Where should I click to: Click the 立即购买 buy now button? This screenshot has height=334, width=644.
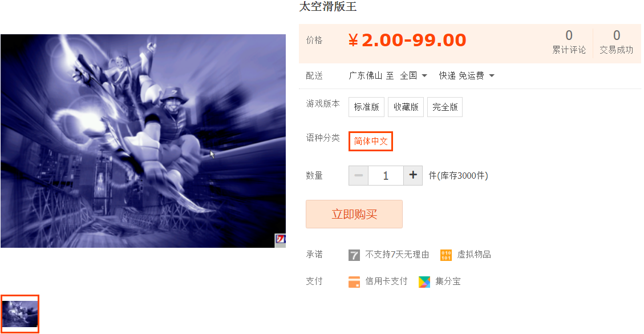(x=354, y=214)
